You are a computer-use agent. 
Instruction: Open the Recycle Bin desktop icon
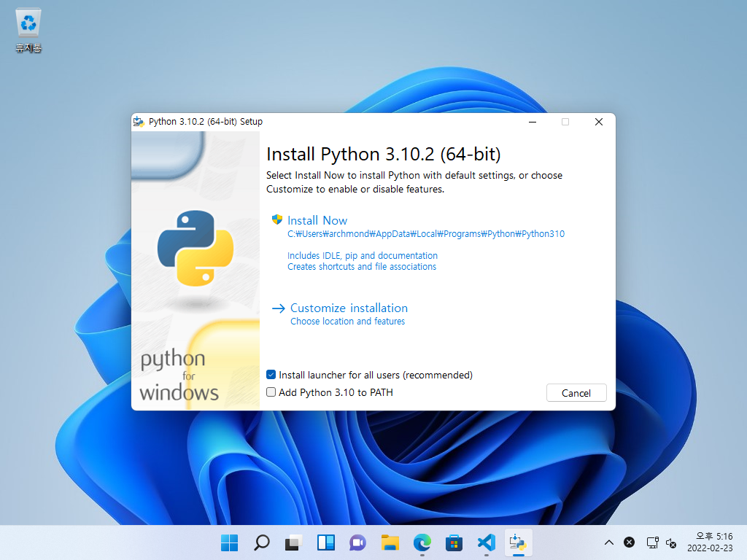coord(28,30)
